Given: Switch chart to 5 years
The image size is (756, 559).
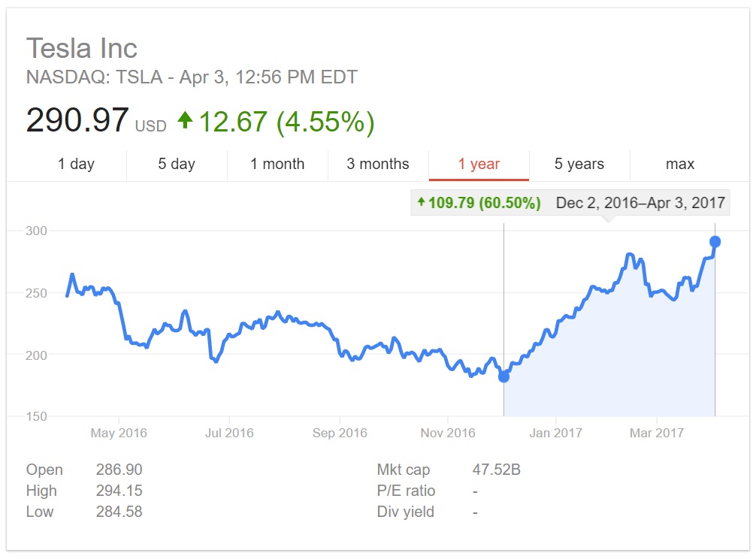Looking at the screenshot, I should (x=579, y=164).
